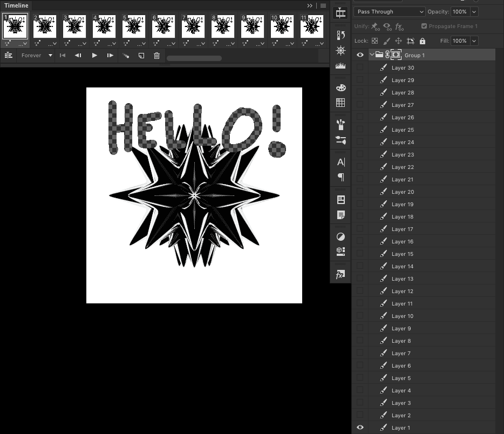Open the Timeline panel menu
Screen dimensions: 504x434
323,5
